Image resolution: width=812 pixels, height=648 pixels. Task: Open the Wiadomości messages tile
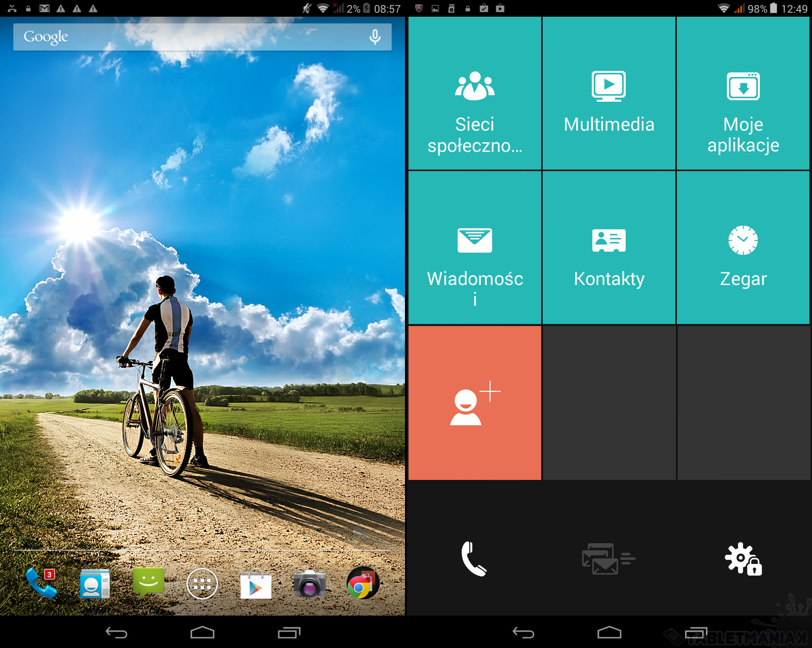[474, 248]
